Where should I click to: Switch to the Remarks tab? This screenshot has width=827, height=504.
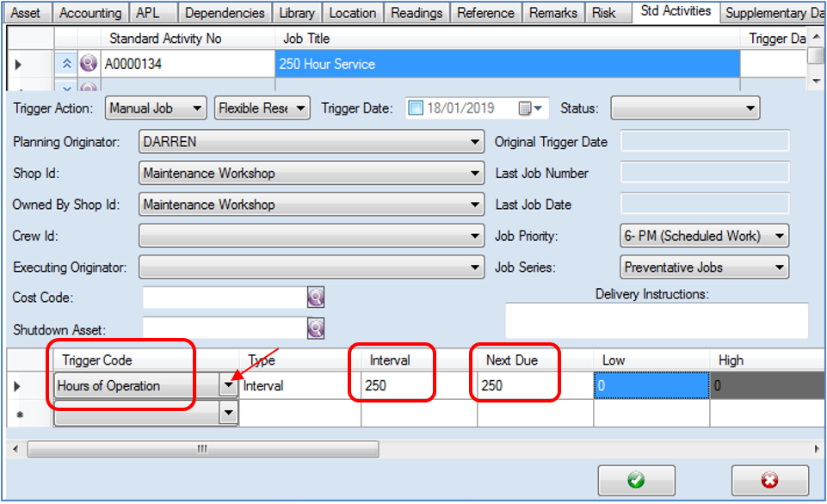553,13
